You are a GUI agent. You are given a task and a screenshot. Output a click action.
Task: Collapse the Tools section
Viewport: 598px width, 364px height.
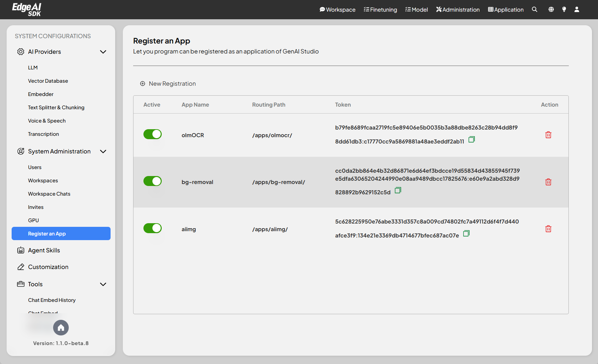[x=103, y=284]
